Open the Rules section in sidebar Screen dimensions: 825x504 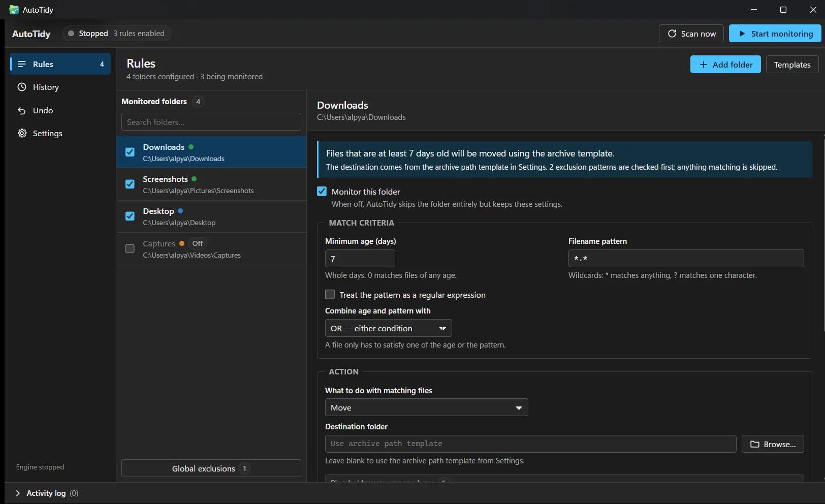point(60,64)
